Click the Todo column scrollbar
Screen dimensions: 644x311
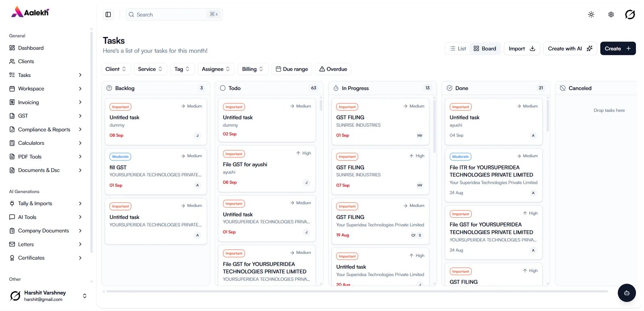pos(321,105)
